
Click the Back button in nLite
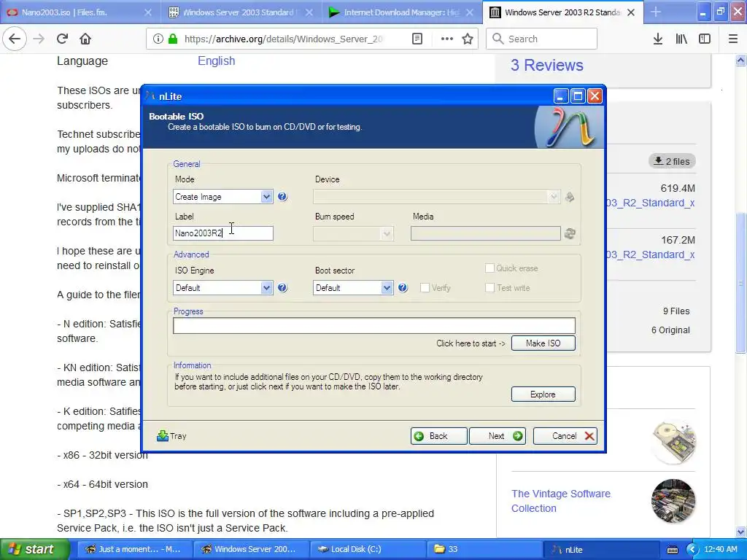[438, 436]
